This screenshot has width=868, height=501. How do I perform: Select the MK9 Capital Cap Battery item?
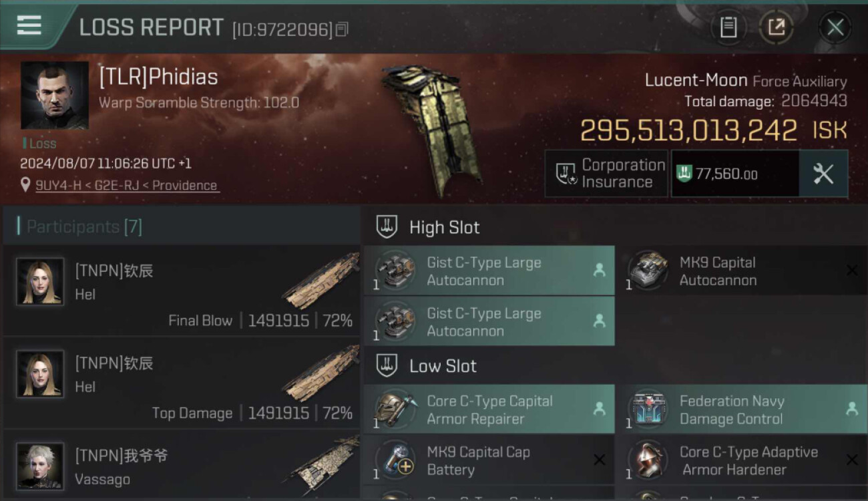pyautogui.click(x=489, y=460)
